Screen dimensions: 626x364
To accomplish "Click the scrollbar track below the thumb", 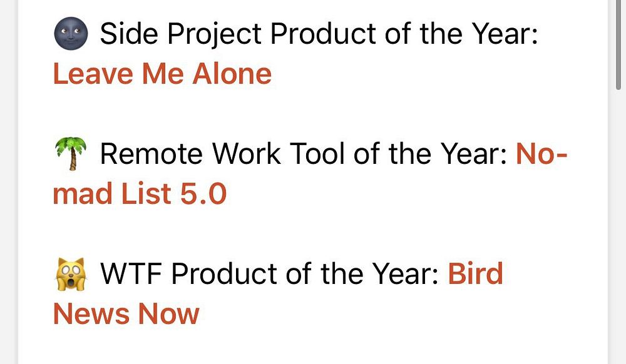I will point(618,227).
